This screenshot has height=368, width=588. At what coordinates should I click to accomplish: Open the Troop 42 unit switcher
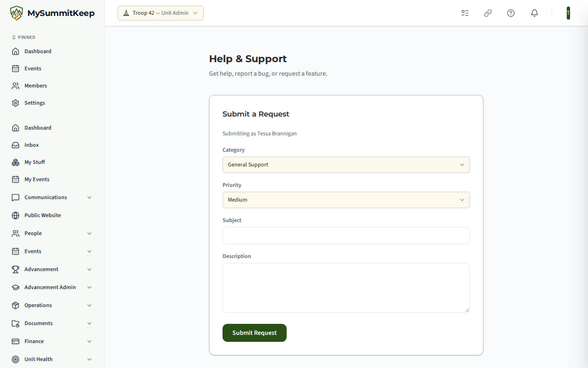(160, 13)
